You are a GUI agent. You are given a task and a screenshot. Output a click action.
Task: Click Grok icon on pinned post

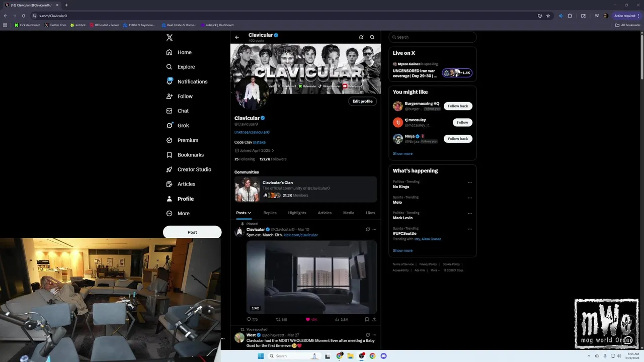coord(368,229)
